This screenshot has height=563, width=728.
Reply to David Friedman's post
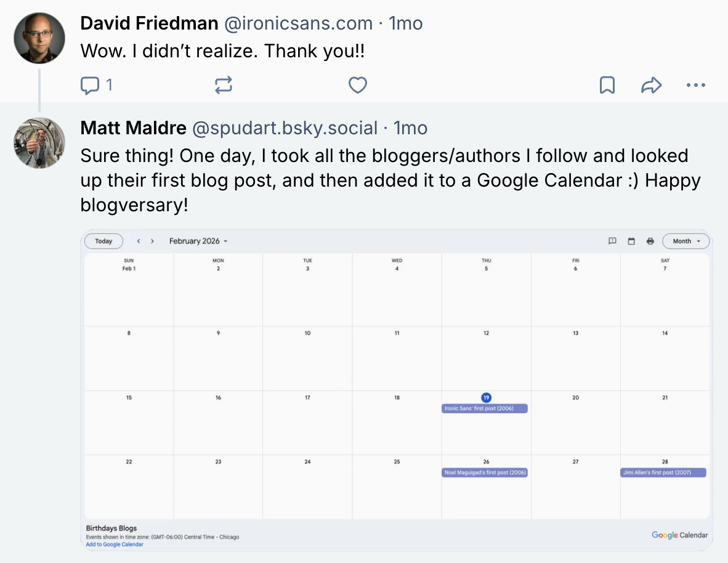click(91, 85)
